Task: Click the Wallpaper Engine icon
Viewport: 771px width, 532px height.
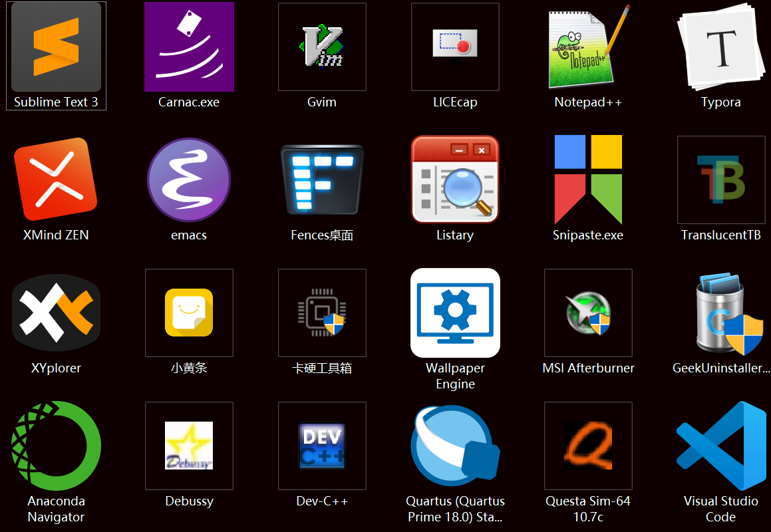Action: (455, 313)
